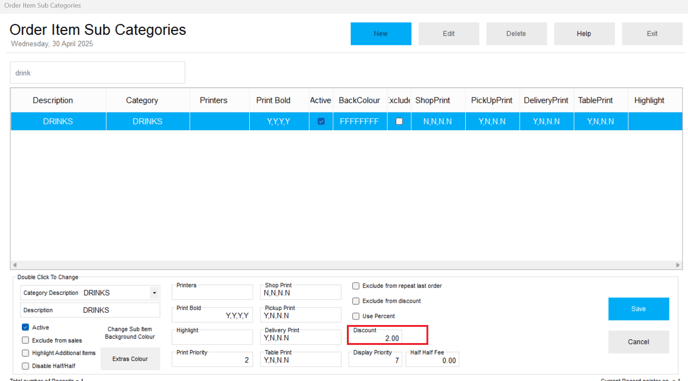This screenshot has width=688, height=381.
Task: Toggle Active checkbox in DRINKS table row
Action: pos(321,121)
